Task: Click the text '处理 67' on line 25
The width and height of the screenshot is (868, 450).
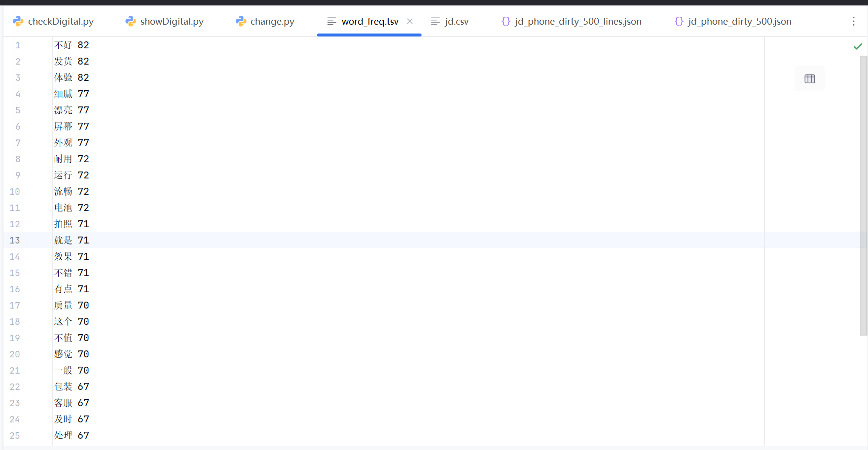Action: click(x=72, y=436)
